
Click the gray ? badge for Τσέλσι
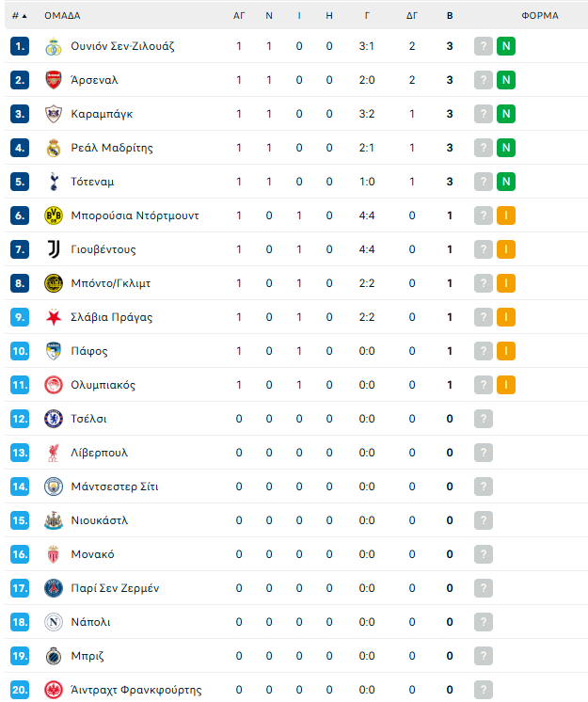(484, 419)
